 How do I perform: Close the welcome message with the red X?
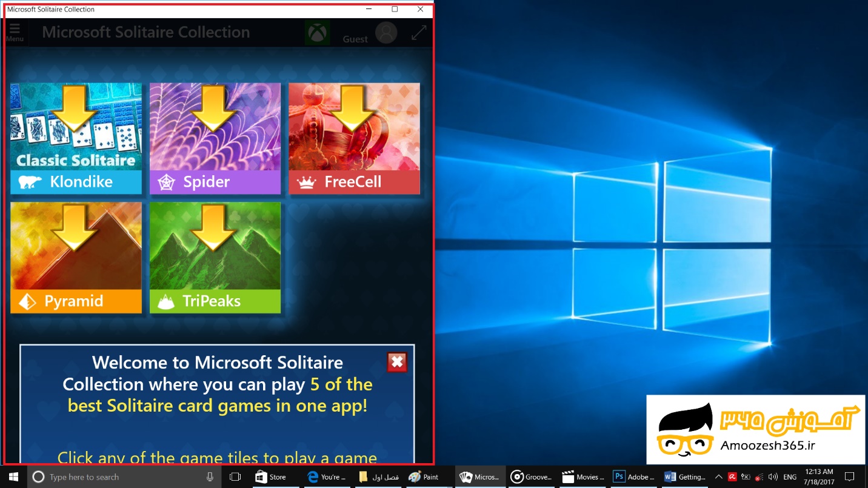point(397,362)
